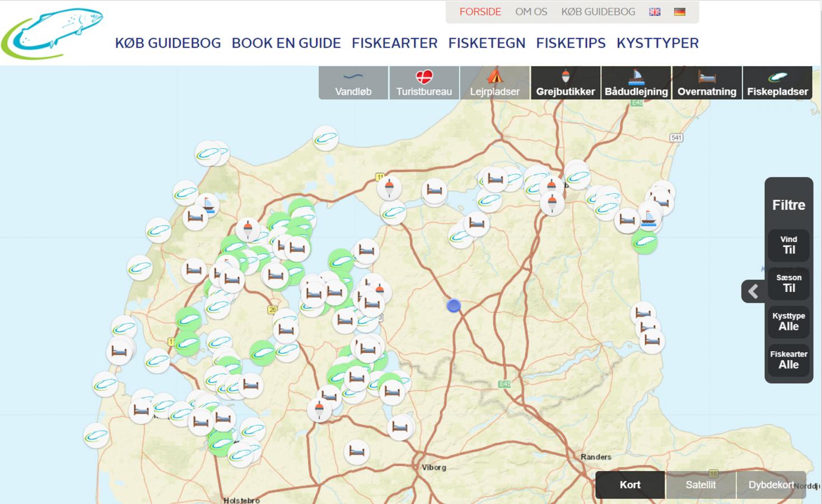This screenshot has width=822, height=504.
Task: Click the southwesternmost fishing spot marker
Action: click(96, 435)
